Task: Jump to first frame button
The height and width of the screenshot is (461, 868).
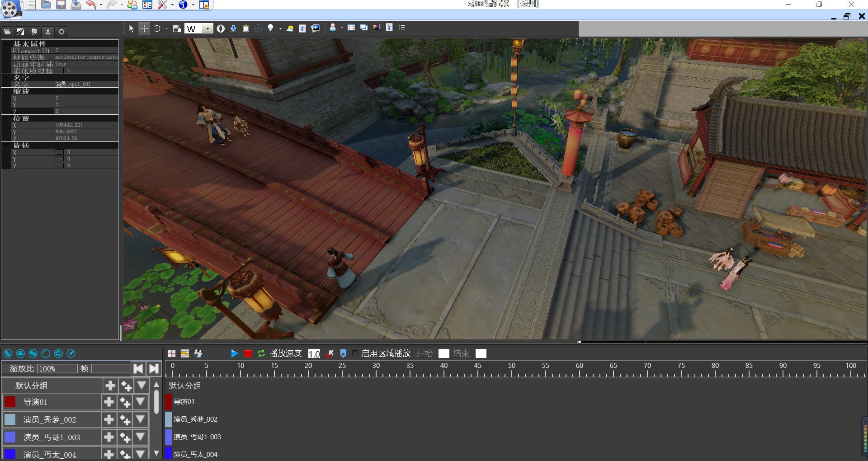Action: click(138, 369)
